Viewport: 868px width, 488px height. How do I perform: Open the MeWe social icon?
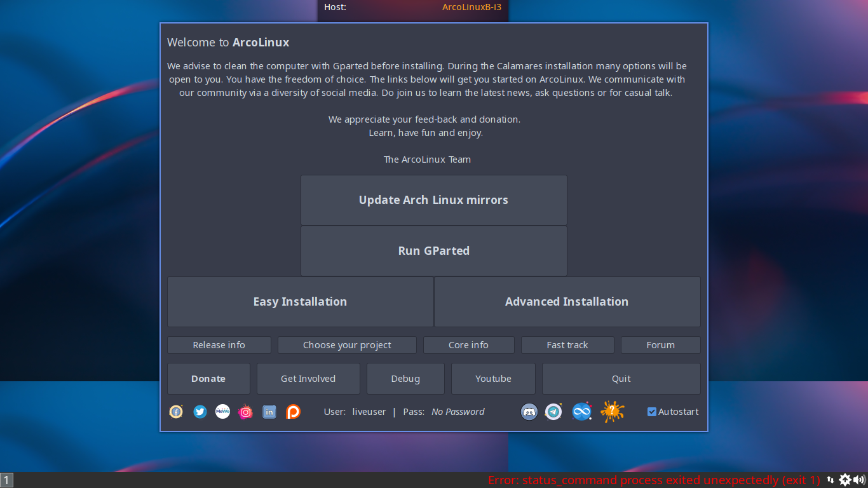click(x=222, y=412)
